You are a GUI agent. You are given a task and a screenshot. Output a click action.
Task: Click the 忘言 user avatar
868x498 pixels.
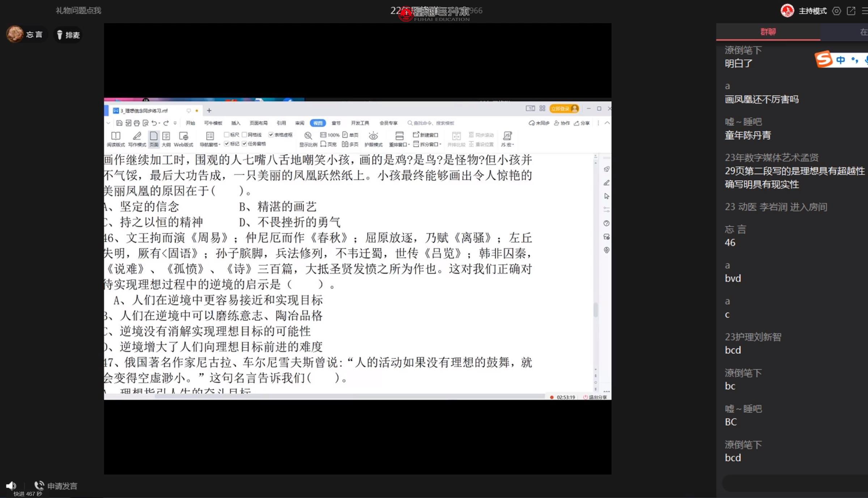click(x=14, y=34)
